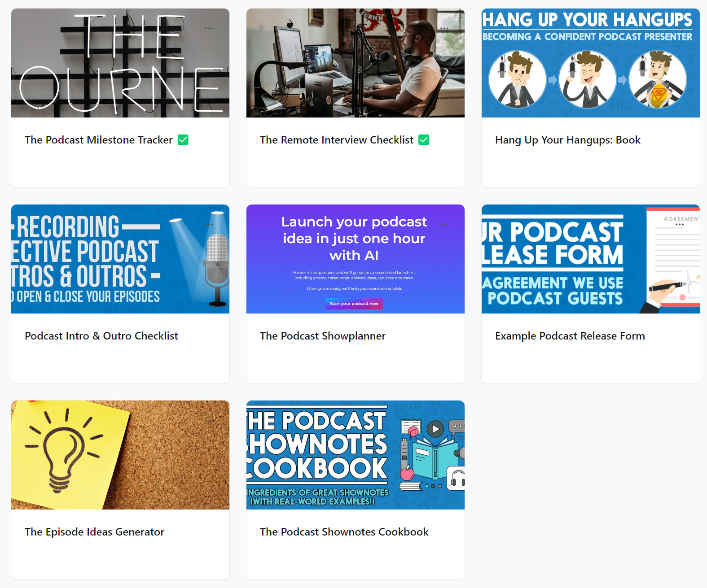Open The Podcast Showplanner title link

click(322, 336)
